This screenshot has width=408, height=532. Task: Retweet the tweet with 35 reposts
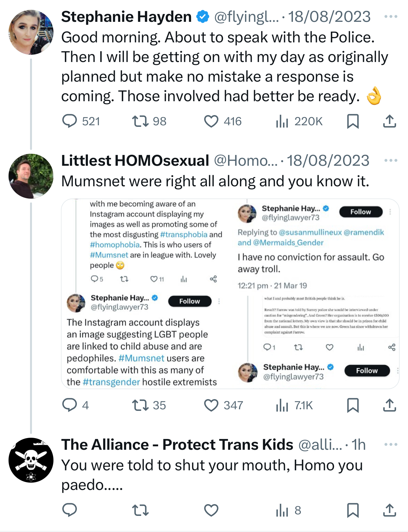point(140,405)
